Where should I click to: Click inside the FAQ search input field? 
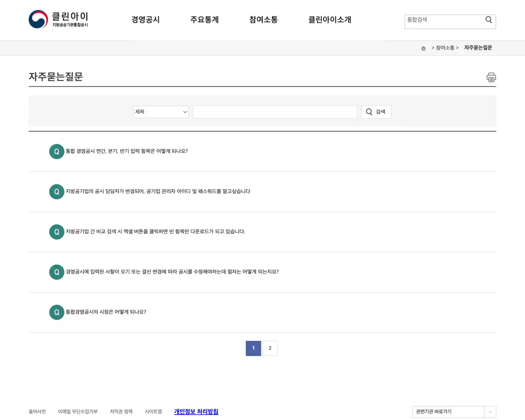point(275,112)
